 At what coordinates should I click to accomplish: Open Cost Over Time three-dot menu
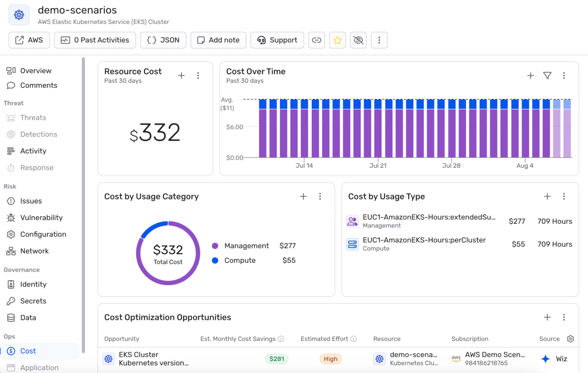point(564,76)
